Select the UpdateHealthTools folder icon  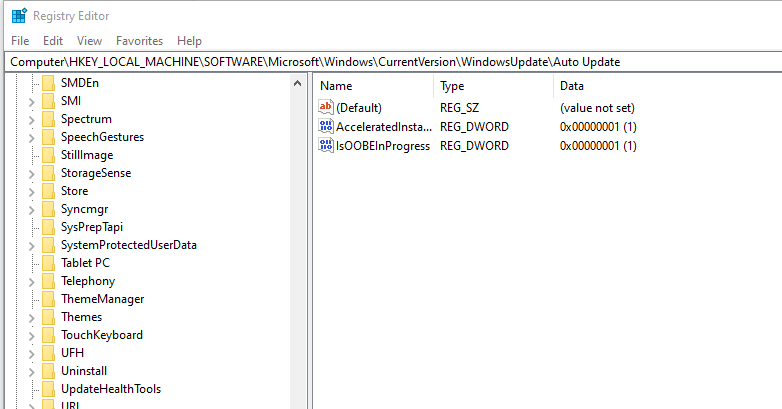48,389
